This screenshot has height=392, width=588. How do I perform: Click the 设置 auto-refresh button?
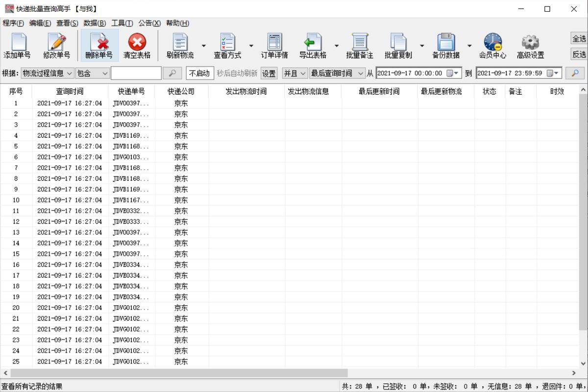tap(269, 74)
